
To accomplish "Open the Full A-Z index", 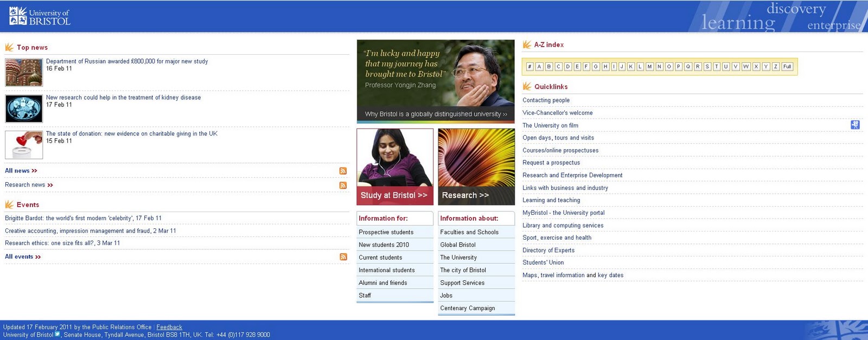I will (787, 67).
